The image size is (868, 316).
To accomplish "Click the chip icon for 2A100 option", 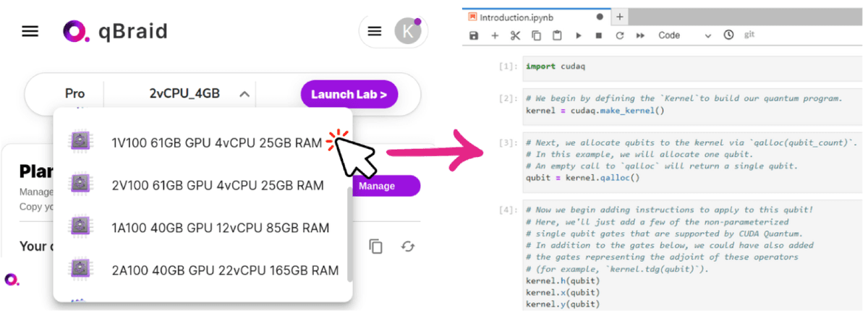I will pos(79,270).
